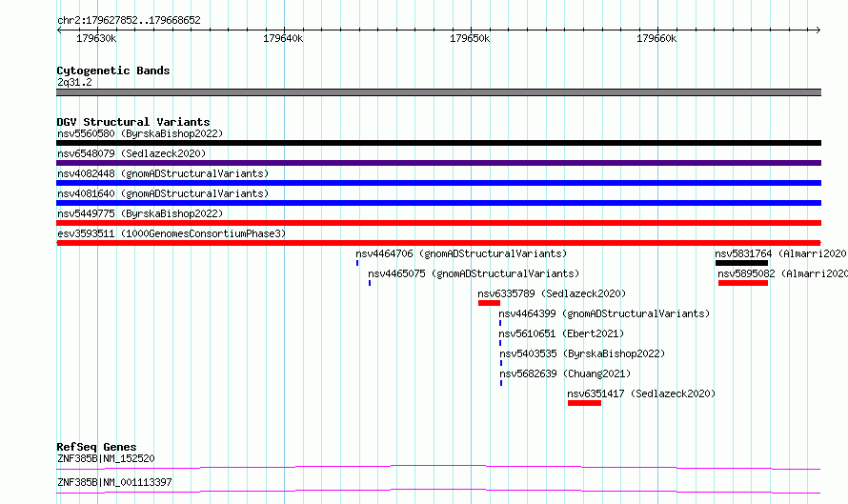The height and width of the screenshot is (504, 848).
Task: Click the chr2:179627852..179668652 coordinates text
Action: click(129, 21)
